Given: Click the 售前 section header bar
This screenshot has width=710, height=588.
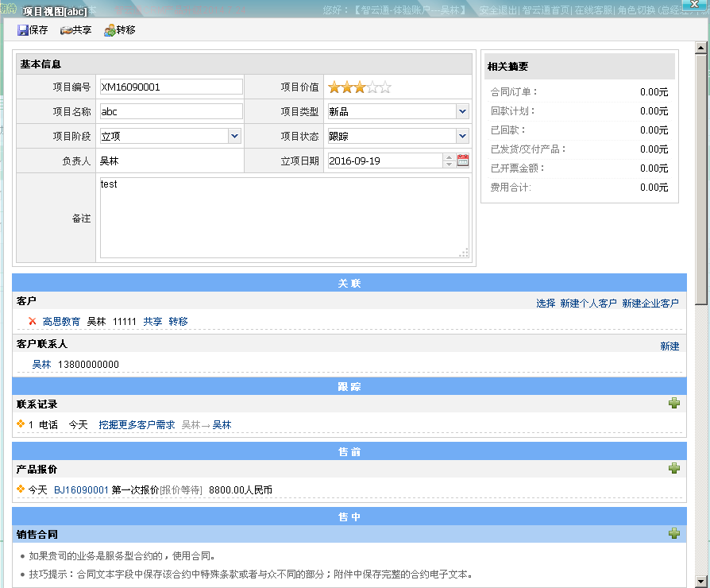Looking at the screenshot, I should tap(349, 451).
